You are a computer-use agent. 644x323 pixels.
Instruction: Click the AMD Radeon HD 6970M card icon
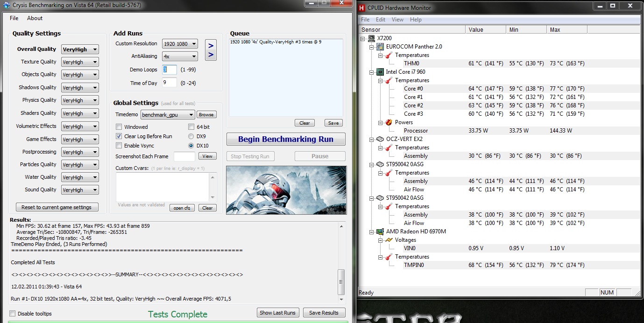pos(380,232)
